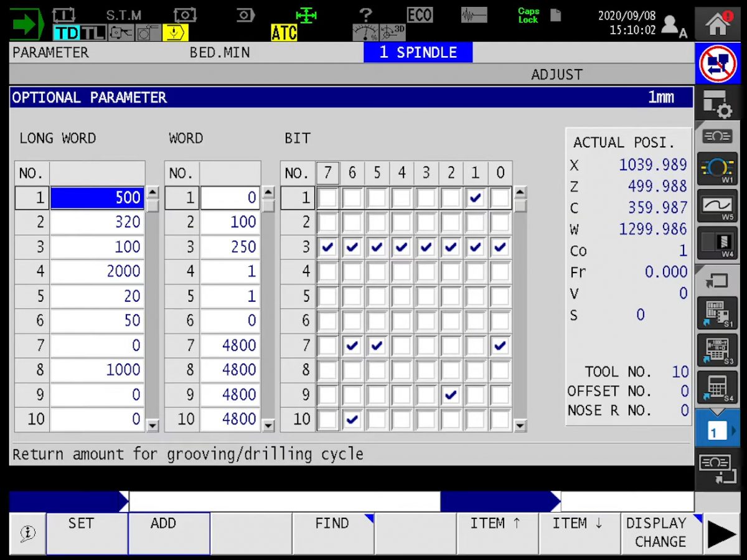Uncheck bit 2 of BIT parameter No. 9
Viewport: 747px width, 560px height.
coord(451,394)
